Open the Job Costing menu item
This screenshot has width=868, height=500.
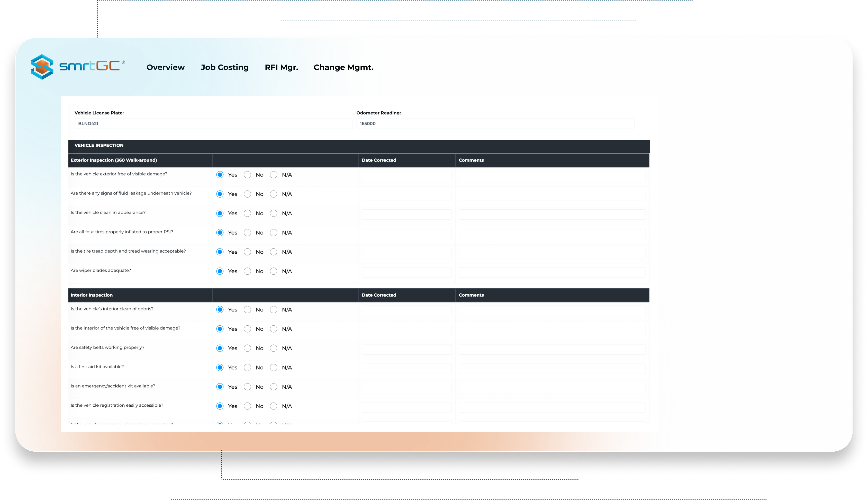click(224, 67)
